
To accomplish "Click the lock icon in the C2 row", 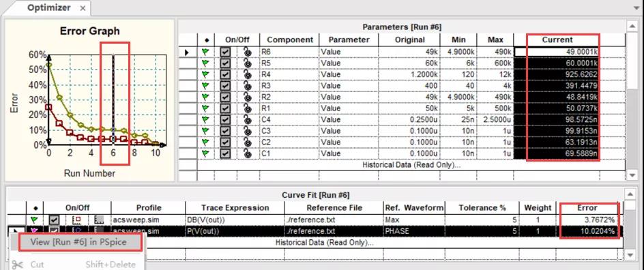I will pyautogui.click(x=246, y=142).
